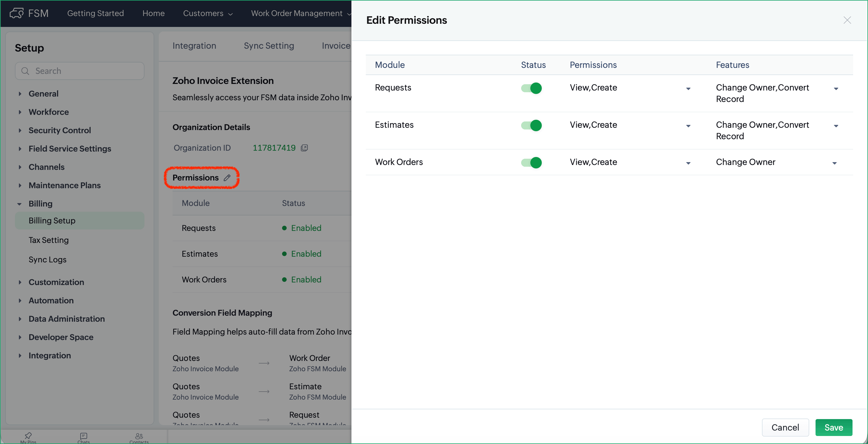Click the FSM logo icon

click(x=17, y=13)
